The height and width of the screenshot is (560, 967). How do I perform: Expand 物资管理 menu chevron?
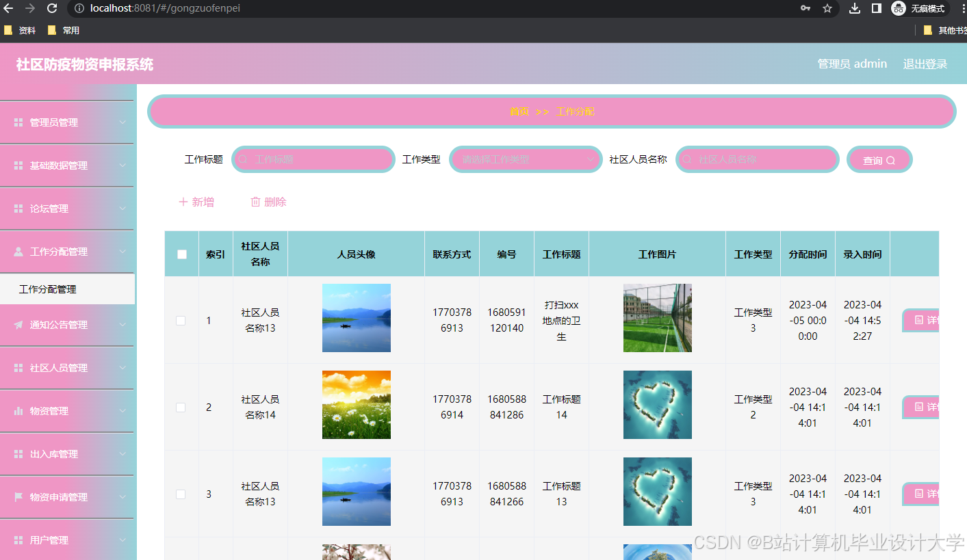tap(123, 411)
